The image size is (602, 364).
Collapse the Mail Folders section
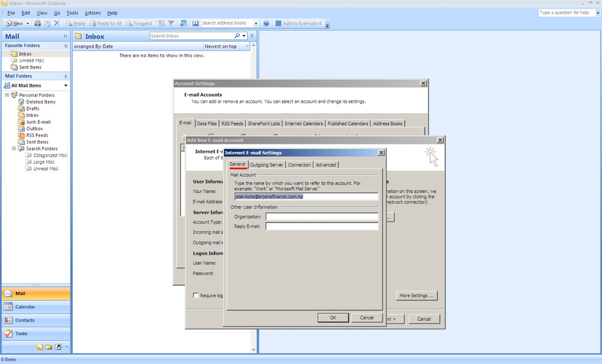click(x=66, y=76)
